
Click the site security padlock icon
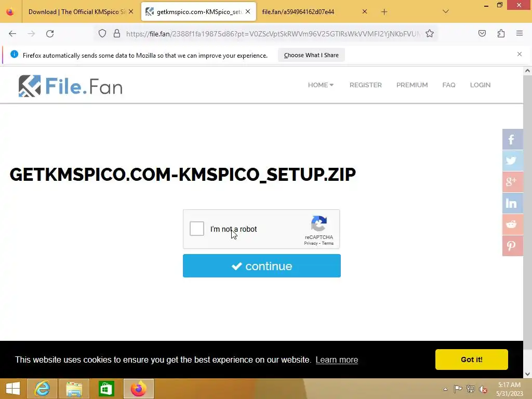point(117,34)
